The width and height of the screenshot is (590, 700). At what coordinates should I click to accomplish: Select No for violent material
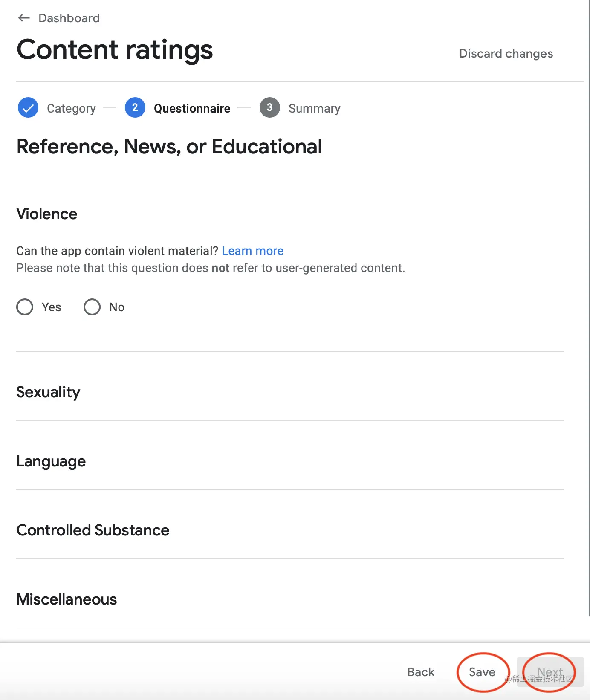pyautogui.click(x=92, y=307)
